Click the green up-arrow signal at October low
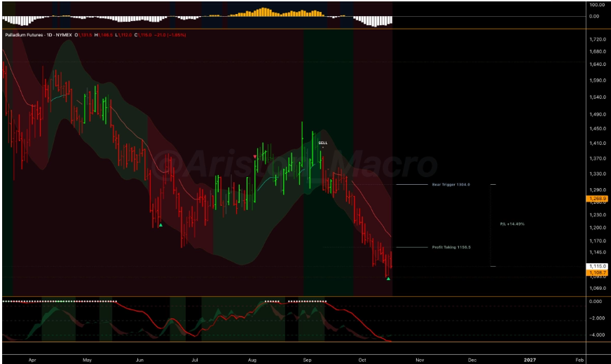This screenshot has width=611, height=364. pyautogui.click(x=388, y=279)
